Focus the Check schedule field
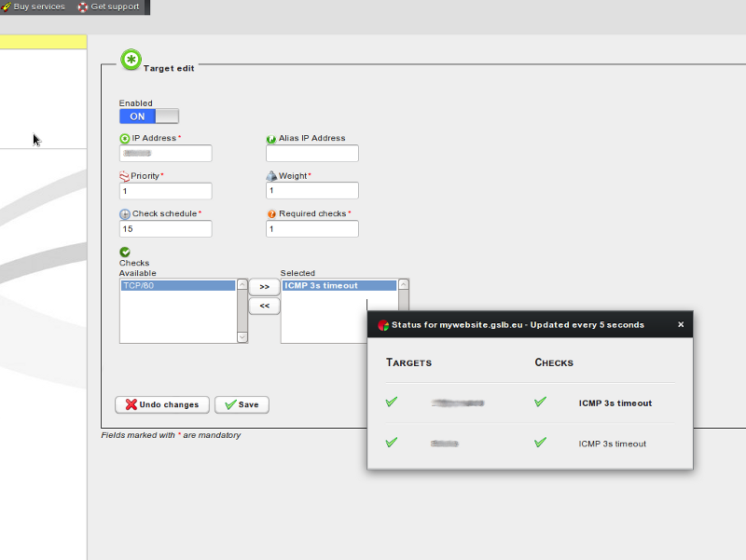 coord(166,228)
